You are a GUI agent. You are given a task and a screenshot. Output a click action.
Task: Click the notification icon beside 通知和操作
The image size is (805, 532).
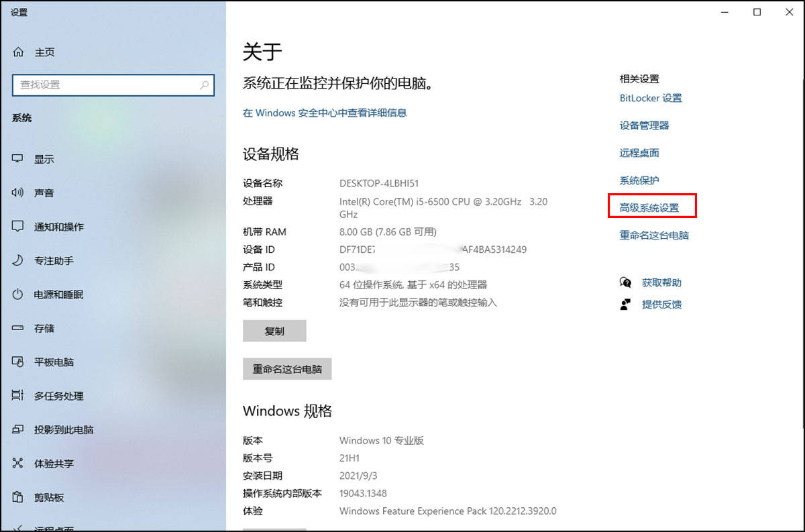18,227
